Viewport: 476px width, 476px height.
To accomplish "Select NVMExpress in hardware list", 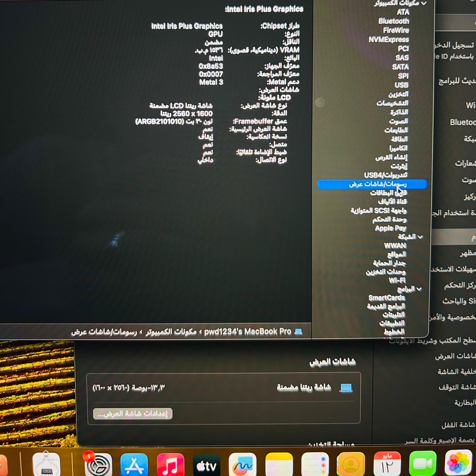I will click(x=389, y=39).
